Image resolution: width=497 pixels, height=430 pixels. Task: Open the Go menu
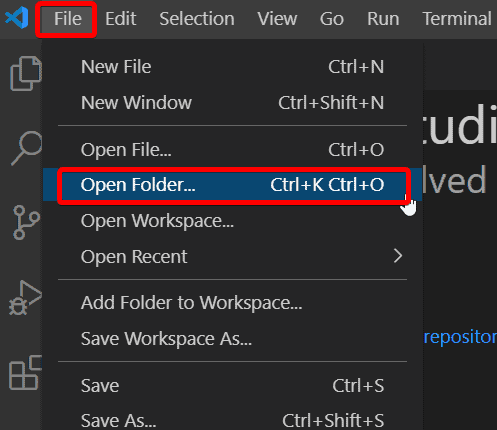332,19
